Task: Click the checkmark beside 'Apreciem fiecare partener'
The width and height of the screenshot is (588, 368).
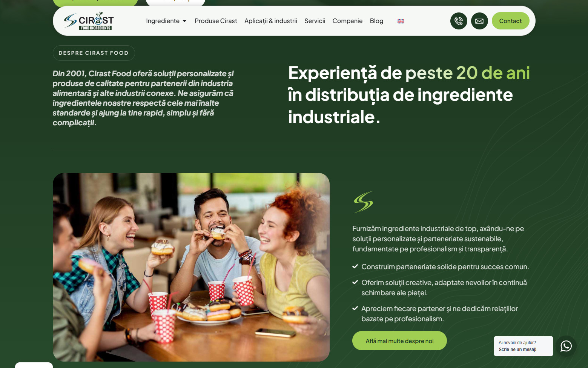Action: [355, 308]
